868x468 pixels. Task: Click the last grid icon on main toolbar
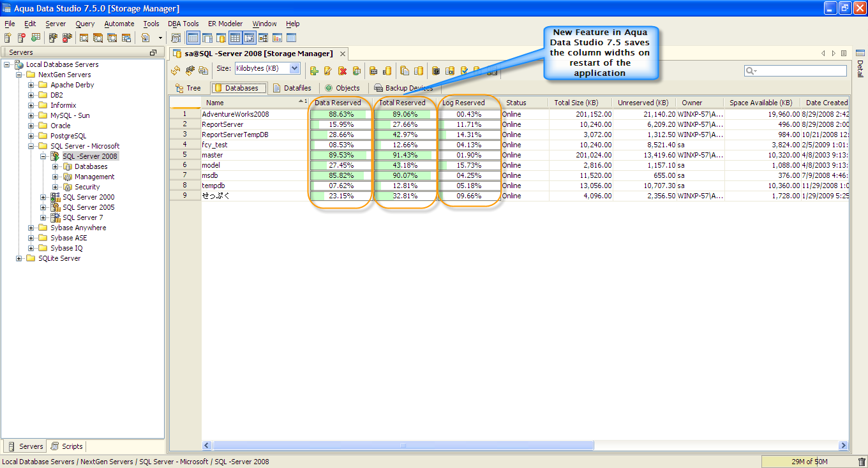point(291,38)
